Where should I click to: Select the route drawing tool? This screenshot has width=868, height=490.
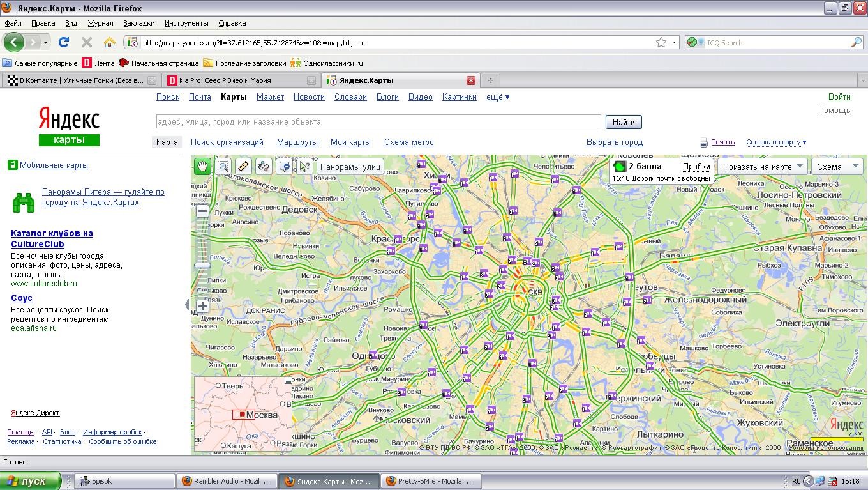[x=264, y=166]
